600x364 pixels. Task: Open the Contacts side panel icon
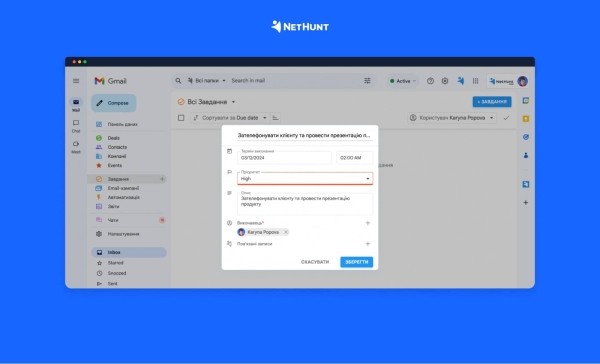click(x=526, y=155)
